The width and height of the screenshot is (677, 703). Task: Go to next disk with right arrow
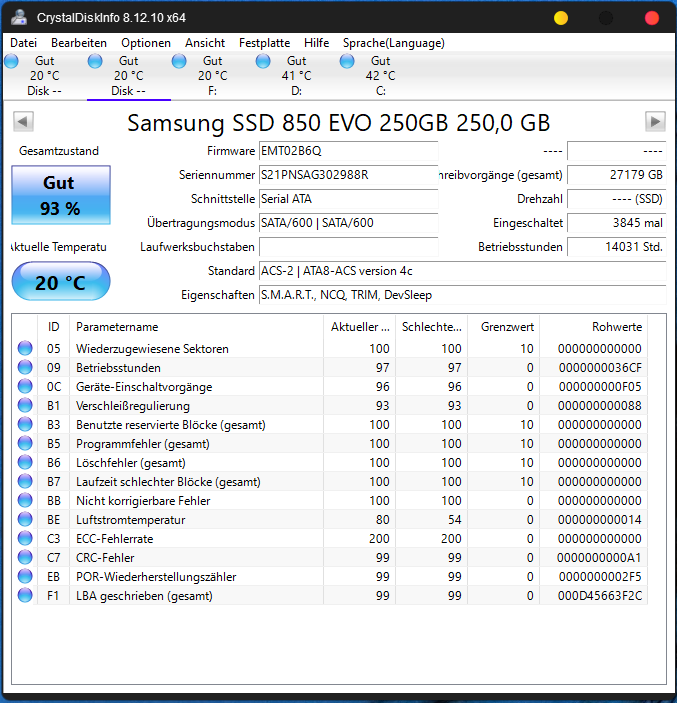655,122
